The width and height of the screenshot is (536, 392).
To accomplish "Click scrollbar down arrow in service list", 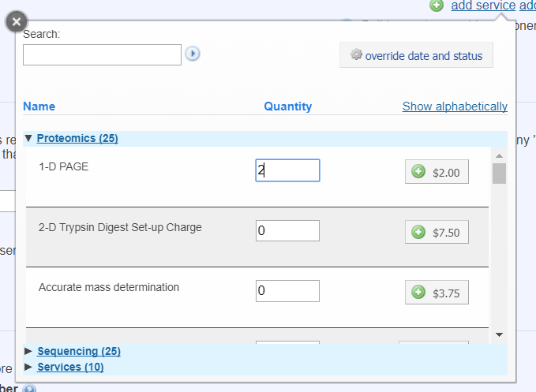I will pos(499,334).
